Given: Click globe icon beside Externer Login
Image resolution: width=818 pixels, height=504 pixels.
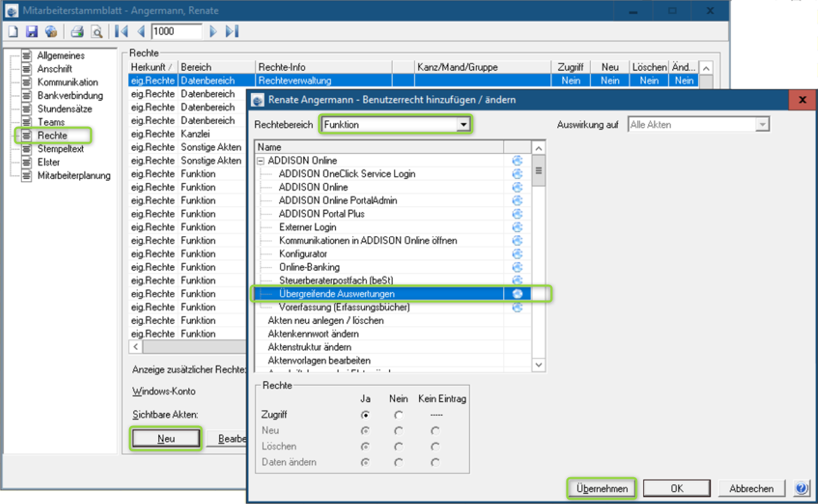Looking at the screenshot, I should [x=517, y=227].
